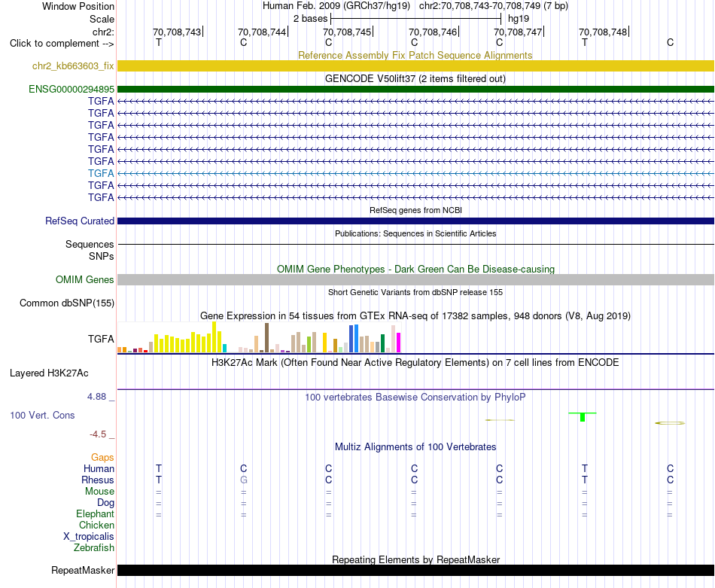Select the SNPs track label
715x588 pixels.
pyautogui.click(x=102, y=257)
